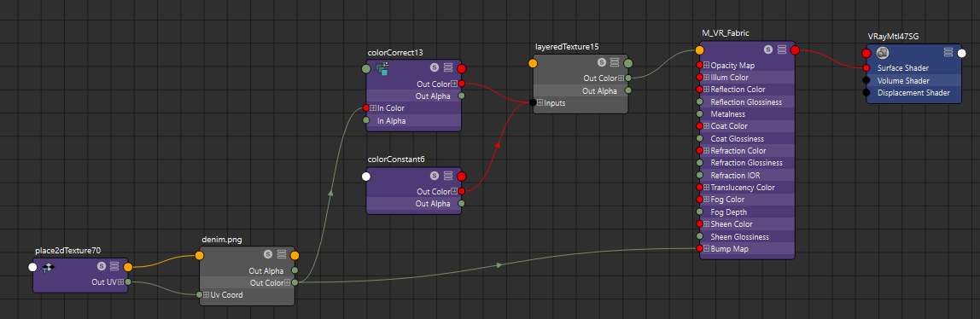
Task: Change view mode icon on colorCorrect13 node
Action: coord(448,68)
